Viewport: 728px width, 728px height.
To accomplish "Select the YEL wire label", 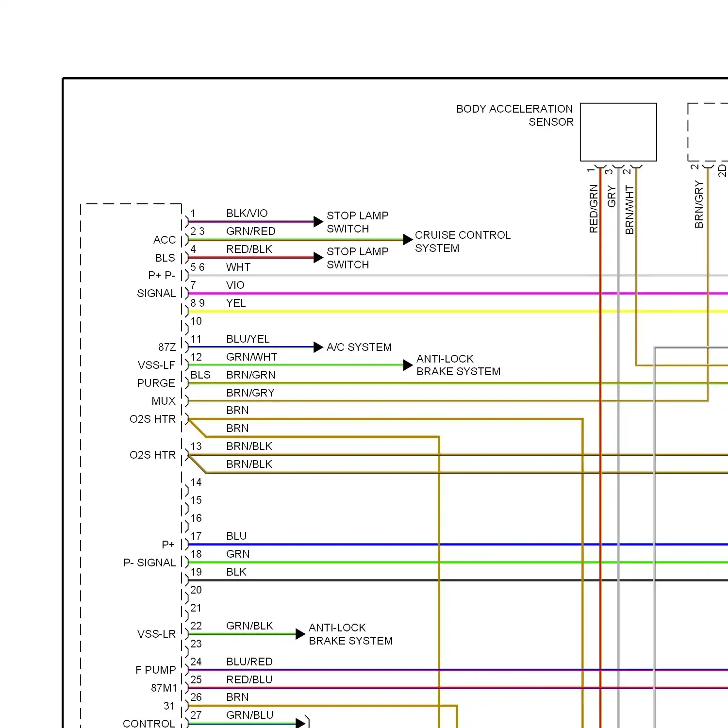I will (x=236, y=303).
